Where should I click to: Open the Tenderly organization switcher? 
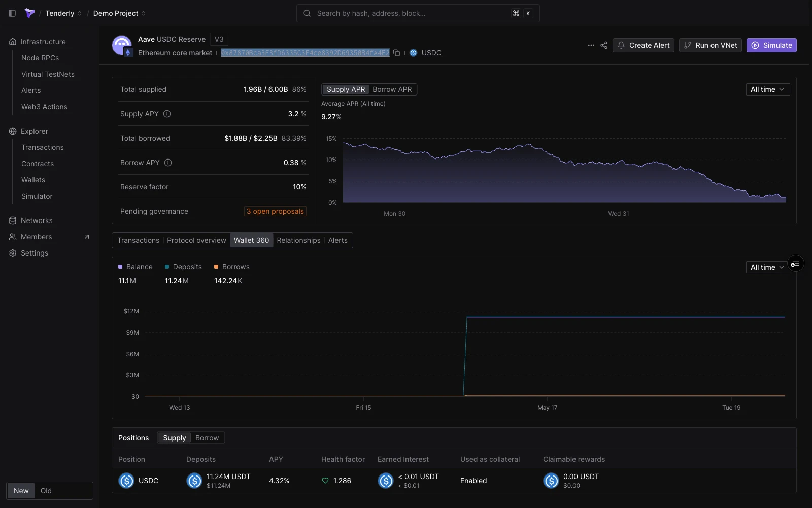click(x=63, y=13)
